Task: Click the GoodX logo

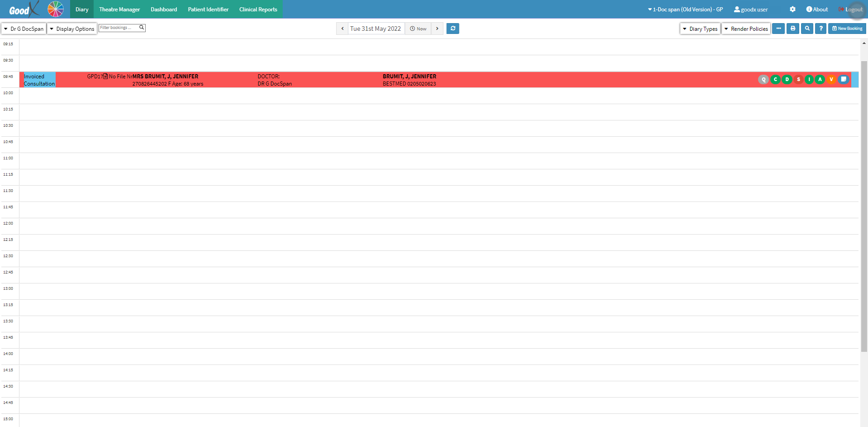Action: (24, 9)
